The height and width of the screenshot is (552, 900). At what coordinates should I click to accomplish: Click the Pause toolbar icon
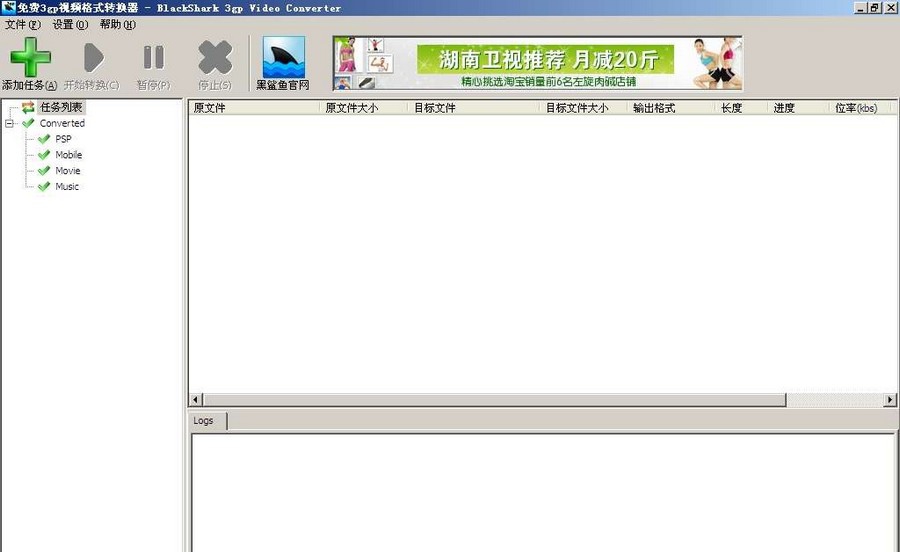(x=154, y=57)
